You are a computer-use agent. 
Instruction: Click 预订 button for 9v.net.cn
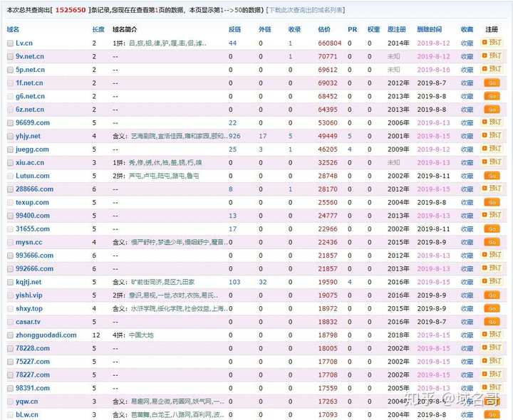click(x=492, y=56)
